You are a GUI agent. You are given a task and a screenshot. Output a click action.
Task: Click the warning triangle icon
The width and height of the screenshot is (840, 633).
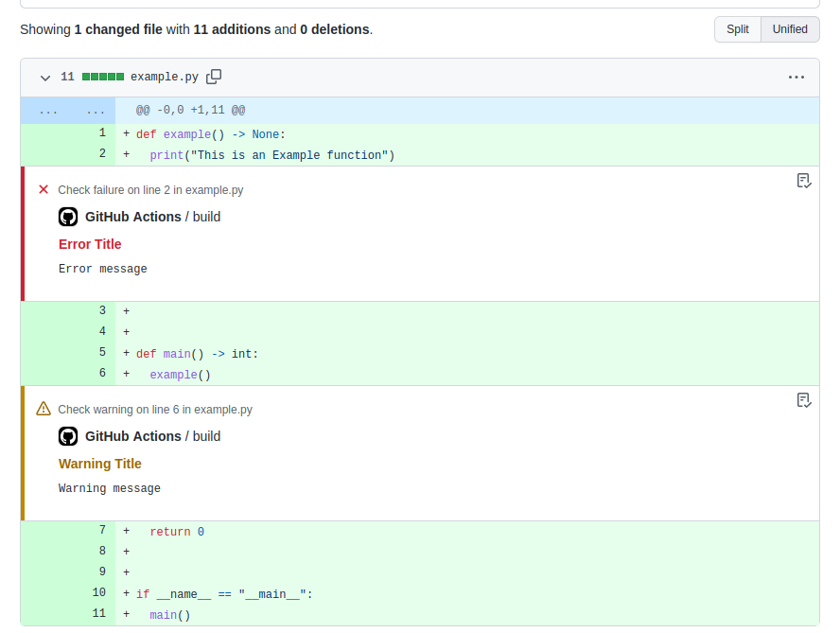[43, 409]
